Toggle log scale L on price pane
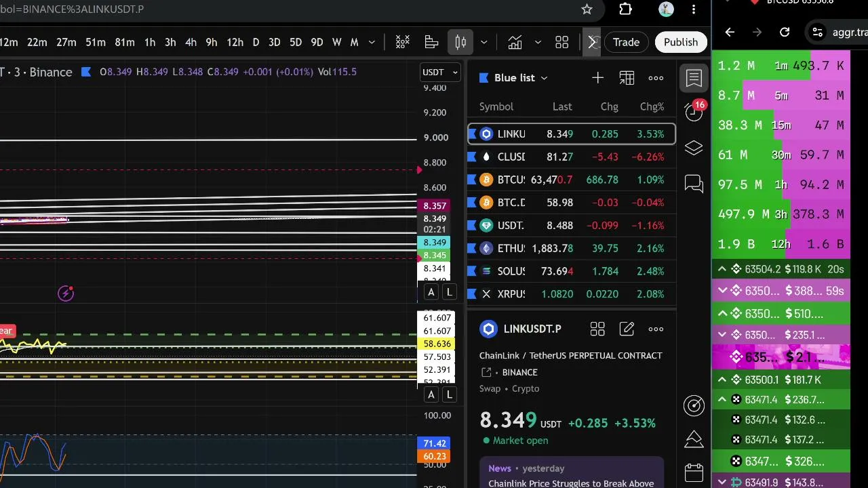The width and height of the screenshot is (868, 488). coord(449,292)
